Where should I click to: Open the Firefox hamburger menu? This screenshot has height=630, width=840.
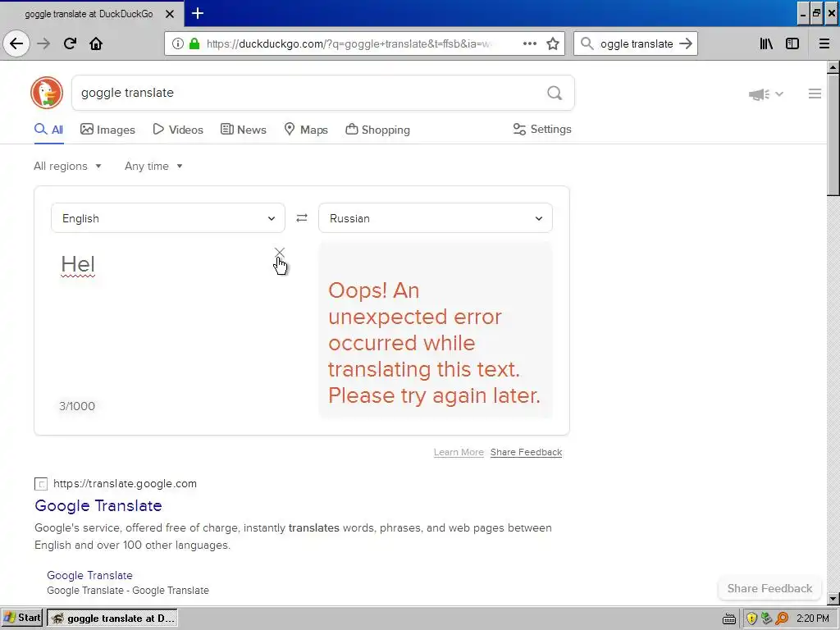tap(824, 43)
